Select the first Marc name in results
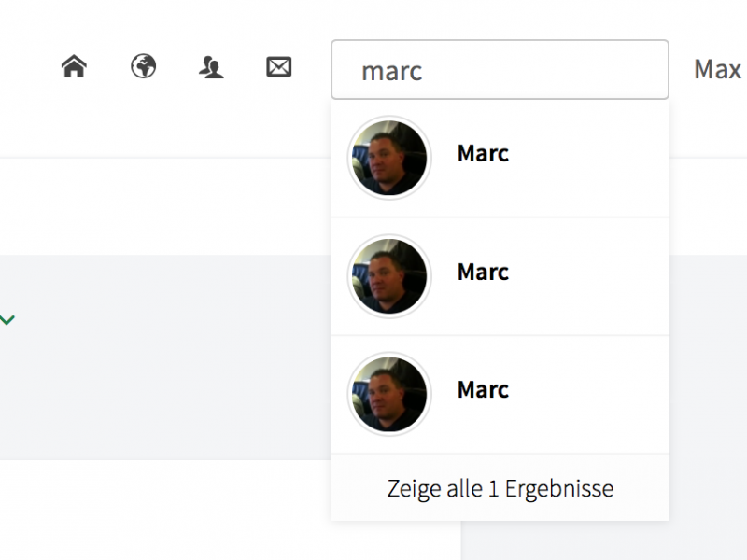 [x=483, y=153]
